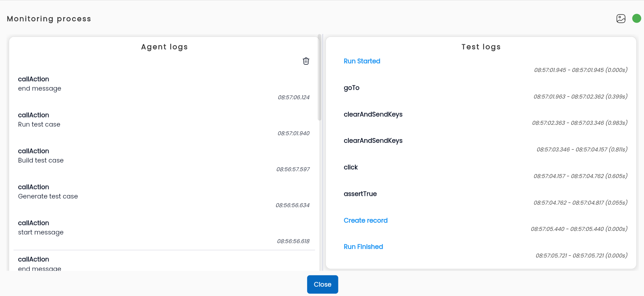Select the goTo test log step
The image size is (644, 296).
pyautogui.click(x=351, y=88)
